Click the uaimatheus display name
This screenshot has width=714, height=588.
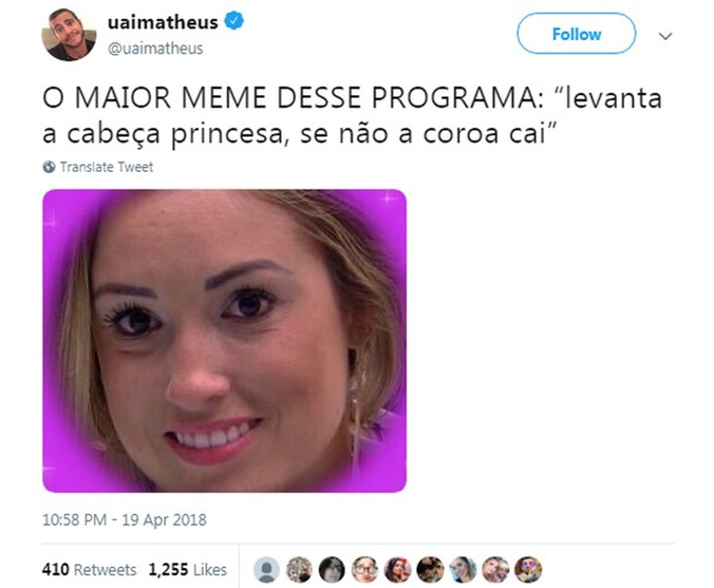click(163, 22)
